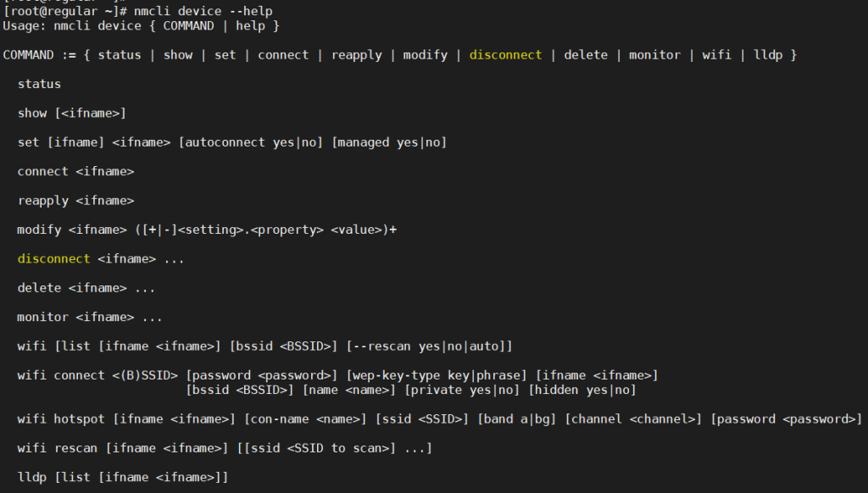Click the "lldp [list [ifname <ifname>]]" line
This screenshot has height=493, width=868.
coord(123,478)
